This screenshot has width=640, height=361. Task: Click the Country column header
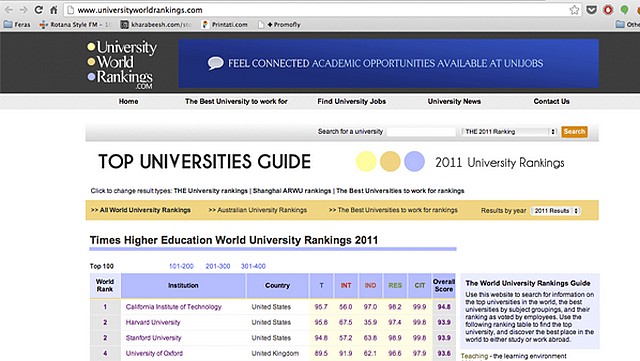[x=277, y=285]
